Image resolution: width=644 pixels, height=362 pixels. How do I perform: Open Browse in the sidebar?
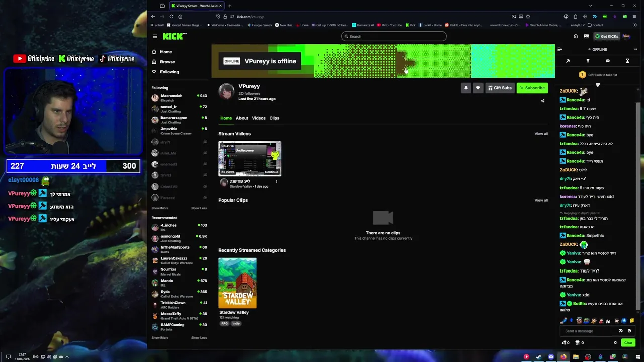click(163, 62)
